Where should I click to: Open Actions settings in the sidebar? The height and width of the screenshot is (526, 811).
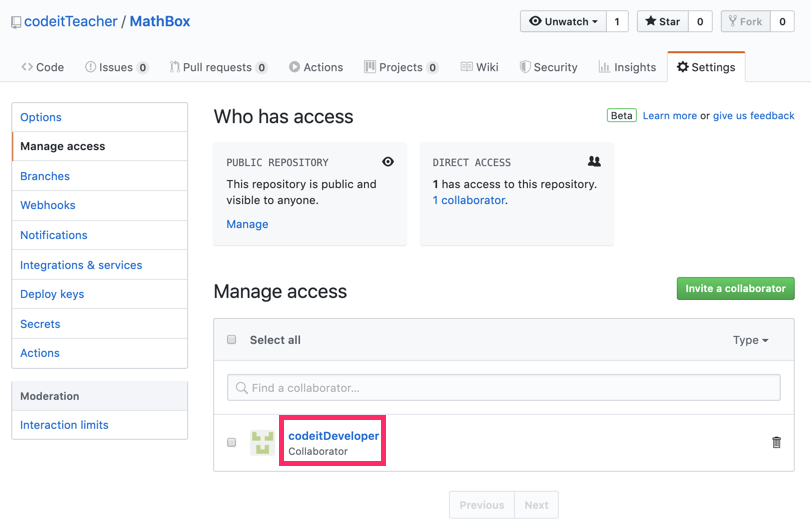coord(99,353)
